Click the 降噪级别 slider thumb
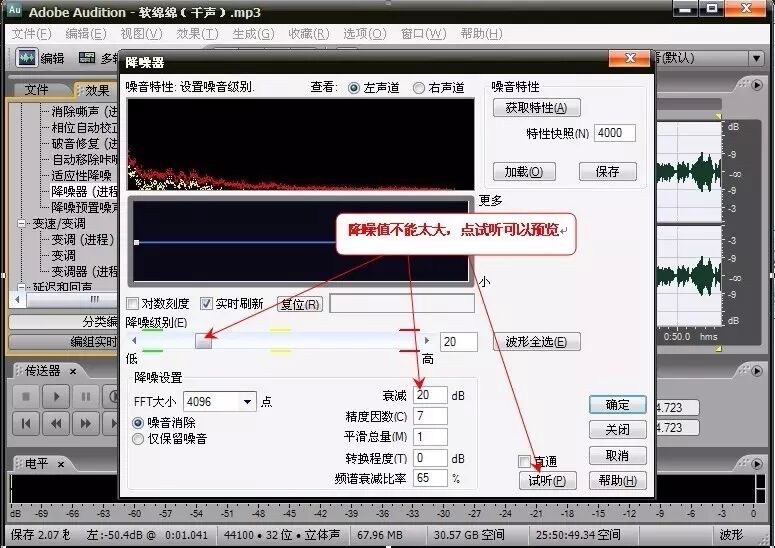The image size is (775, 548). pos(203,340)
